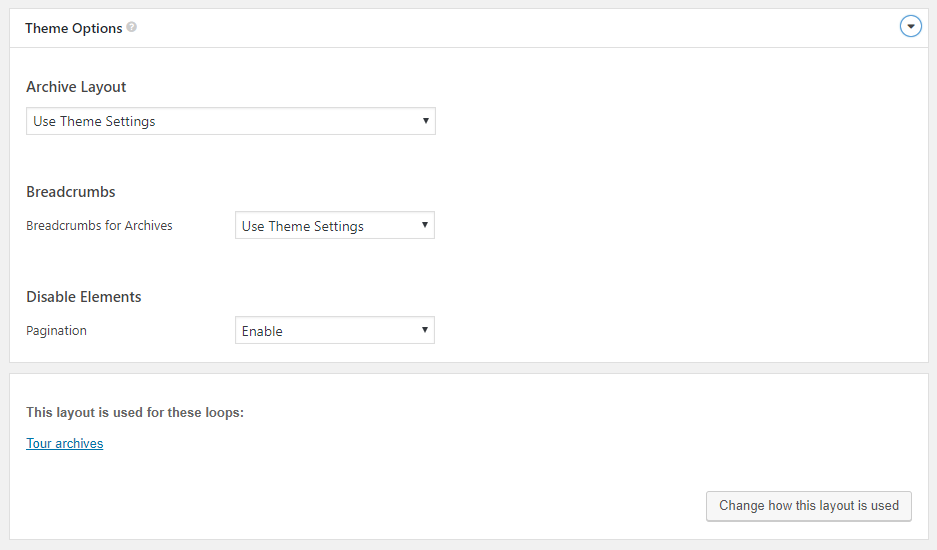Click 'Use Theme Settings' text in Archive Layout
The width and height of the screenshot is (937, 550).
(x=94, y=121)
